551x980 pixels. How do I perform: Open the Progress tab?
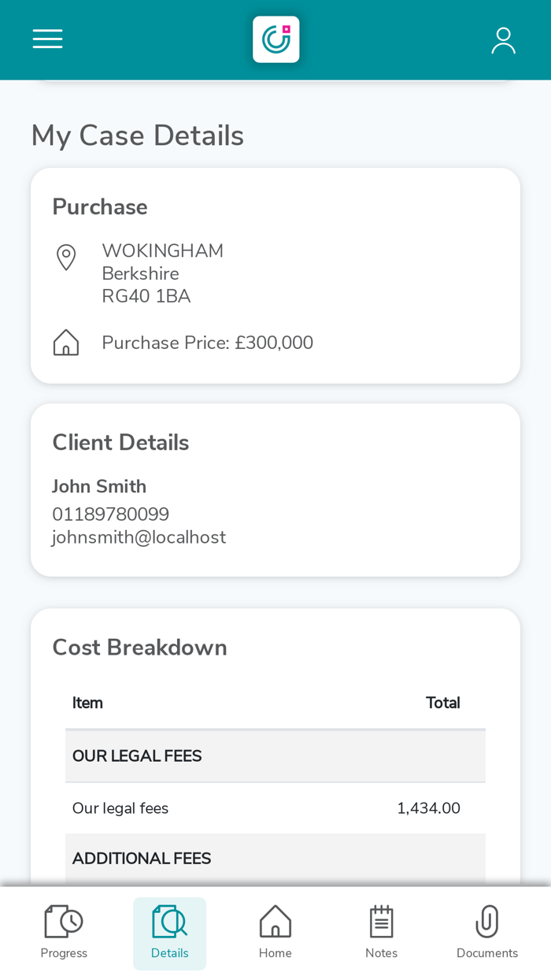tap(64, 933)
